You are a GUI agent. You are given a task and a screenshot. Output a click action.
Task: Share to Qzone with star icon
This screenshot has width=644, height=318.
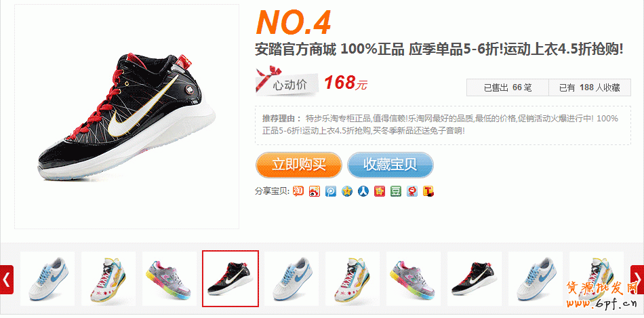click(347, 191)
